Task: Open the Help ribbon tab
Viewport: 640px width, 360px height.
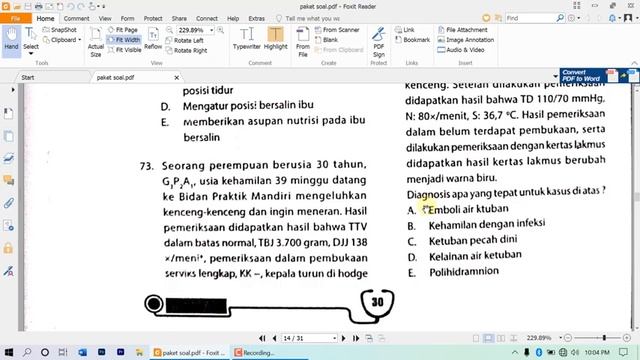Action: [x=233, y=18]
